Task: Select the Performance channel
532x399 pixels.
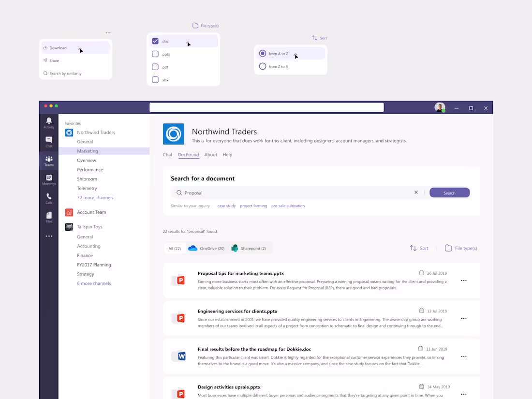Action: pos(90,170)
